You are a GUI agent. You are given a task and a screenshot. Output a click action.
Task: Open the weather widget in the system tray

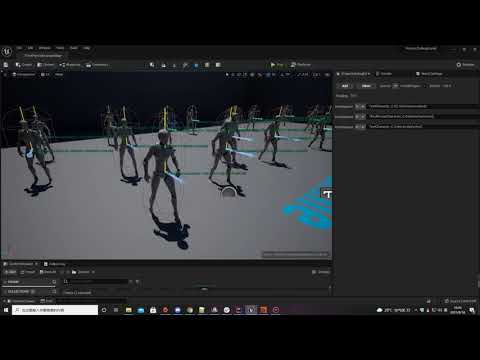point(393,310)
